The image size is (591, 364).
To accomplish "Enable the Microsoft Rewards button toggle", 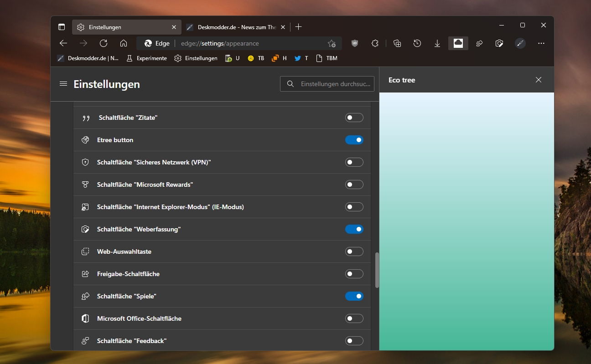I will (x=354, y=185).
